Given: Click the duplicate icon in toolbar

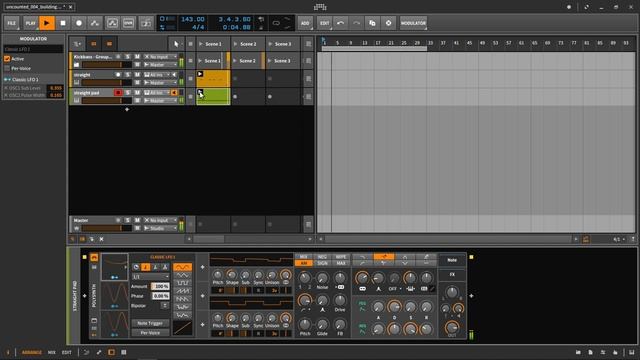Looking at the screenshot, I should tap(372, 23).
